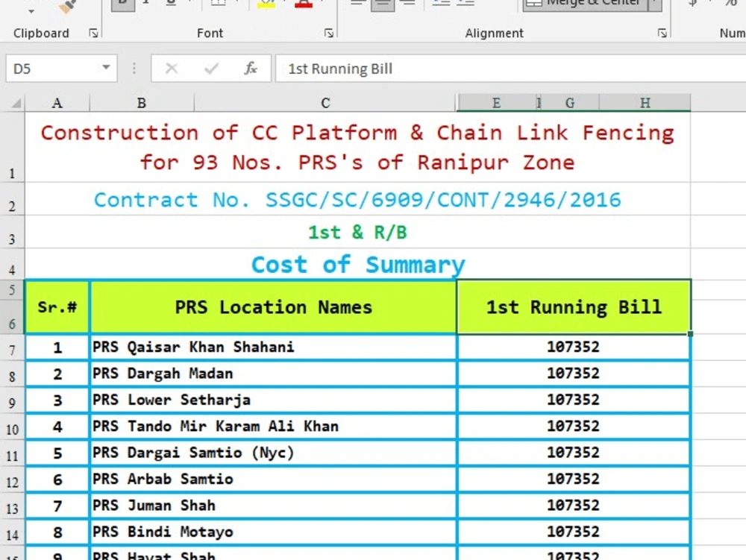This screenshot has width=746, height=560.
Task: Click the Contract No. SSGC/SC/6909 cell
Action: coord(357,199)
